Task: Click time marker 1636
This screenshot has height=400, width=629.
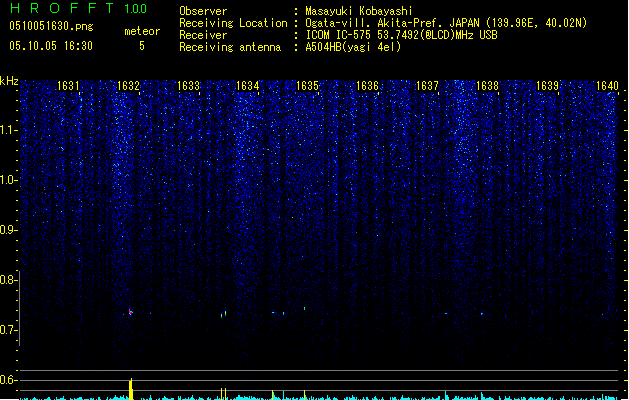Action: click(x=367, y=86)
